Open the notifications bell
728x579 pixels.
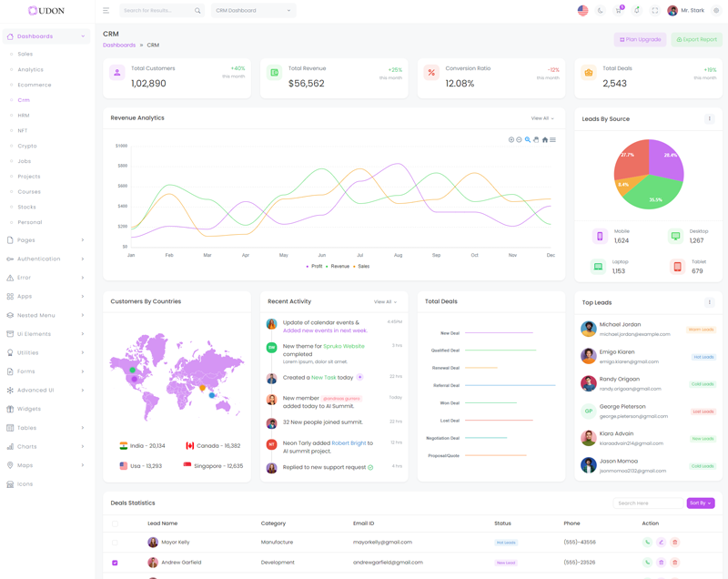click(637, 11)
